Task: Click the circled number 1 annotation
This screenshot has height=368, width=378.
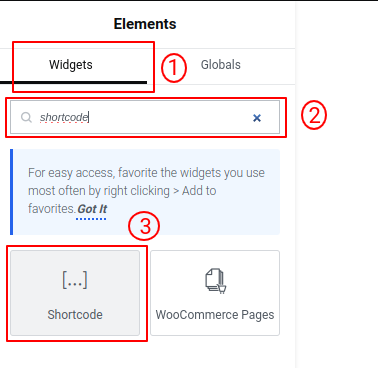Action: [x=174, y=68]
